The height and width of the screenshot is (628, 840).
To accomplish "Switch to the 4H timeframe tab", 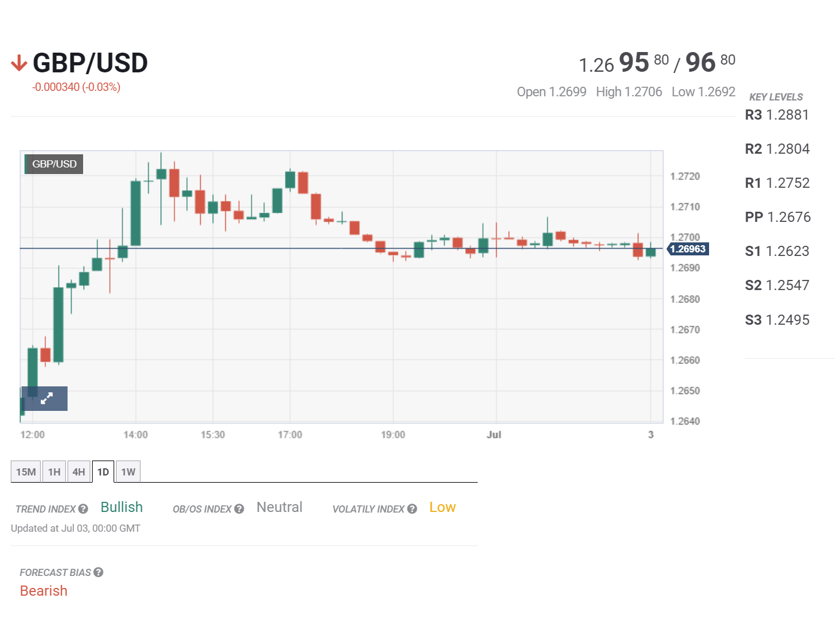I will tap(79, 472).
